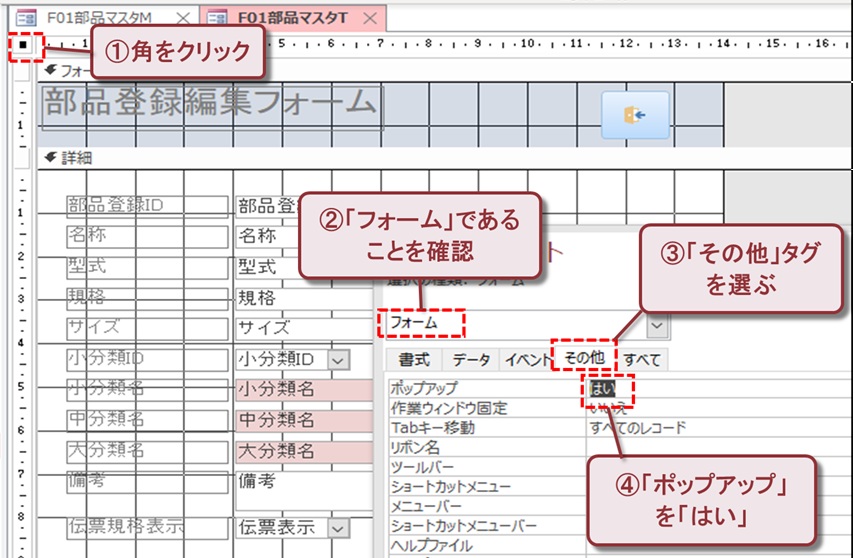855x558 pixels.
Task: Open the データ tab in property sheet
Action: point(471,360)
